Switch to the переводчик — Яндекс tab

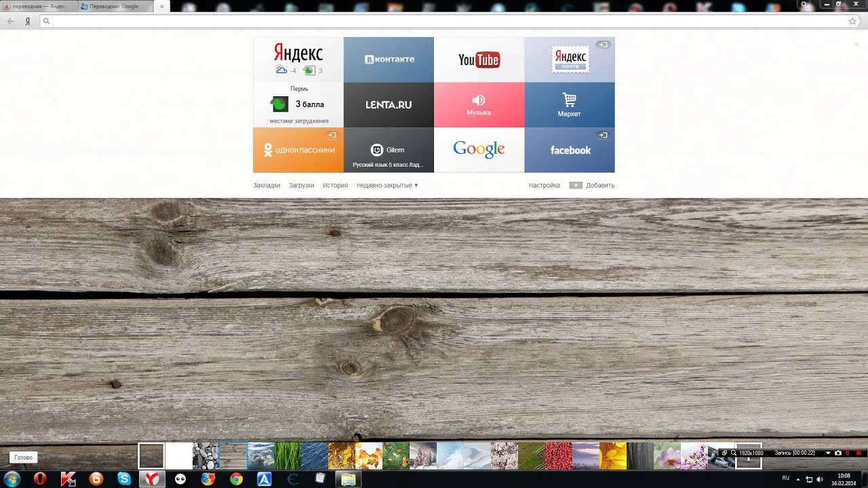click(x=38, y=6)
